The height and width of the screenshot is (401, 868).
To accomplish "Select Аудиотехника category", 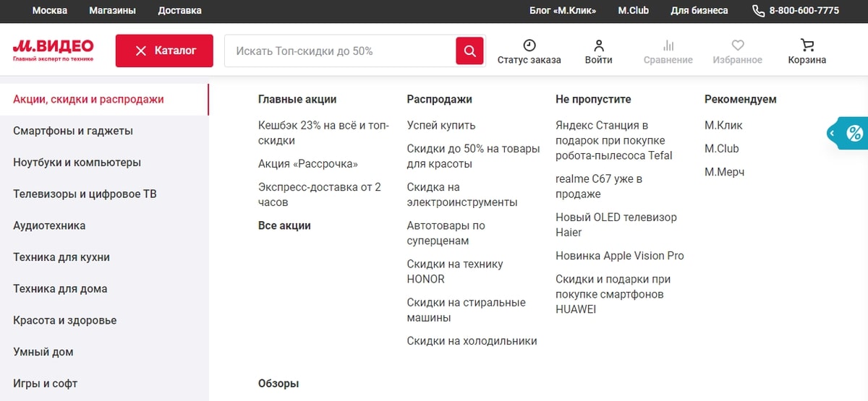I will (x=104, y=226).
